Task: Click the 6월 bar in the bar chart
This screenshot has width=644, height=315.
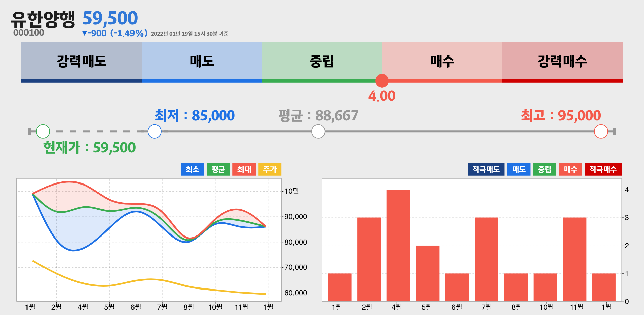Action: coord(457,287)
